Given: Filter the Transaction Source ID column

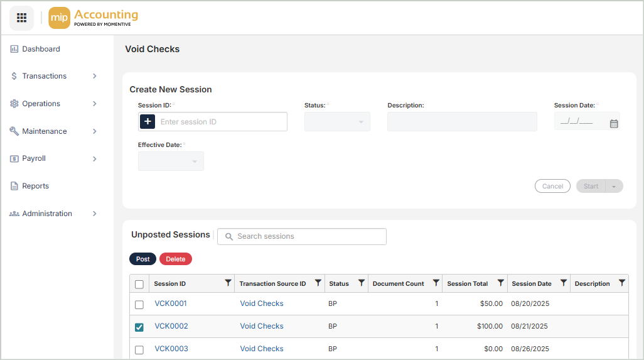Looking at the screenshot, I should [318, 283].
